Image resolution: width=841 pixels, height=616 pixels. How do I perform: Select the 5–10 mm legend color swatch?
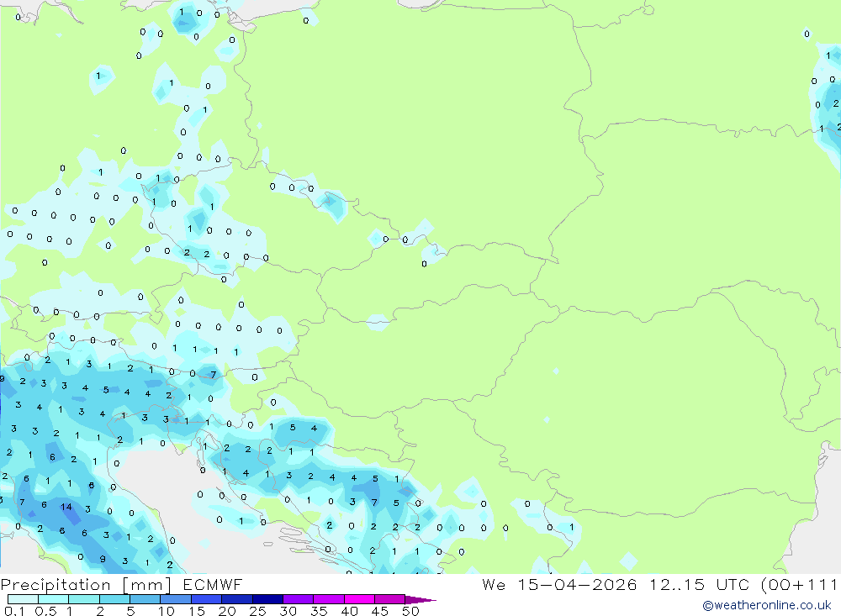click(x=145, y=599)
